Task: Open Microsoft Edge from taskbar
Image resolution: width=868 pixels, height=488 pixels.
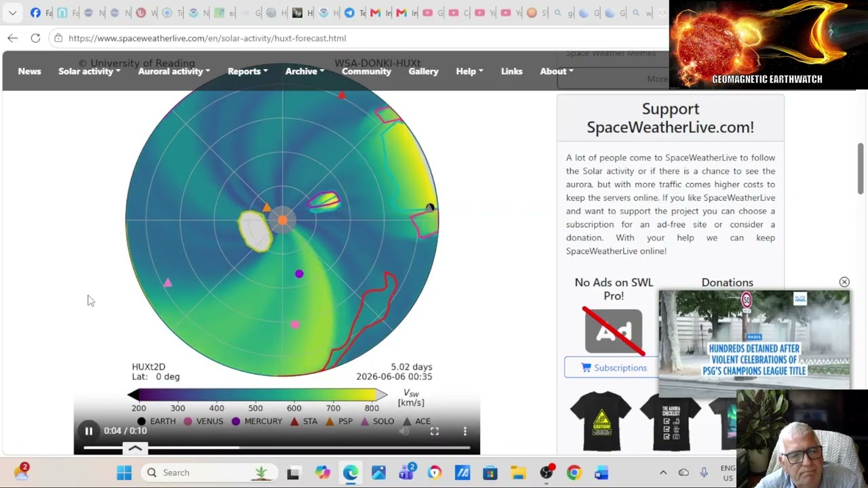Action: tap(350, 472)
